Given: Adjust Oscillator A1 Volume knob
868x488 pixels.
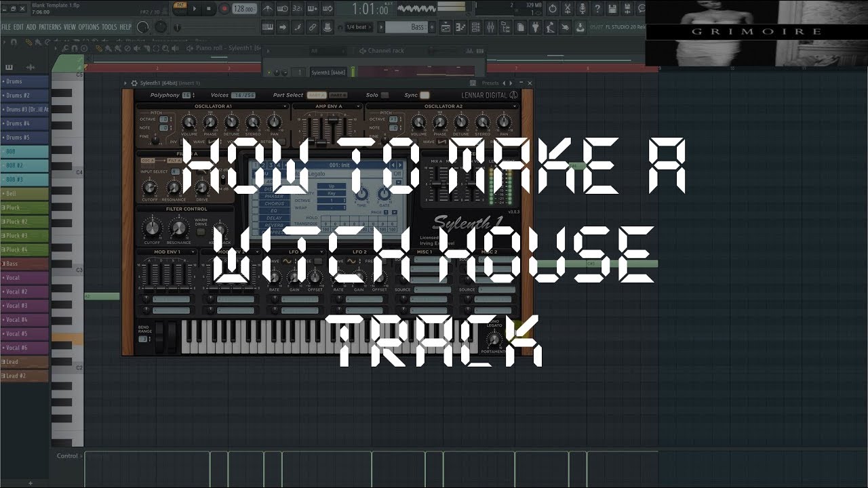Looking at the screenshot, I should point(189,122).
